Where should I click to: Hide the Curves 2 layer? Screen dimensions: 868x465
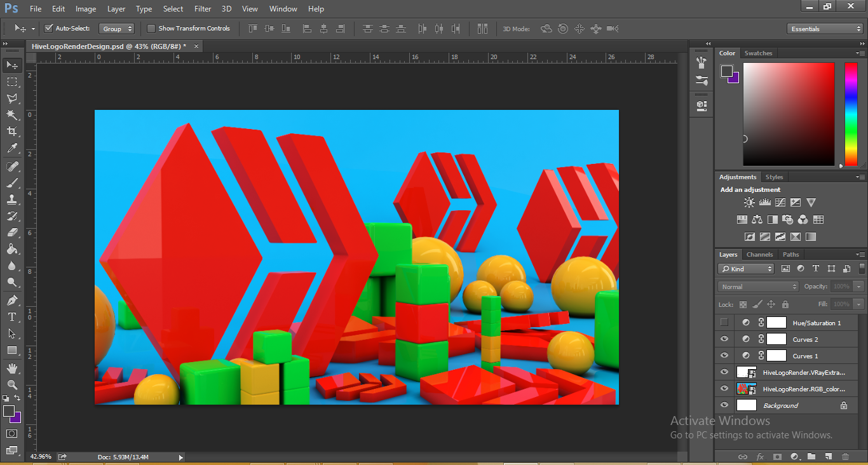(x=724, y=339)
